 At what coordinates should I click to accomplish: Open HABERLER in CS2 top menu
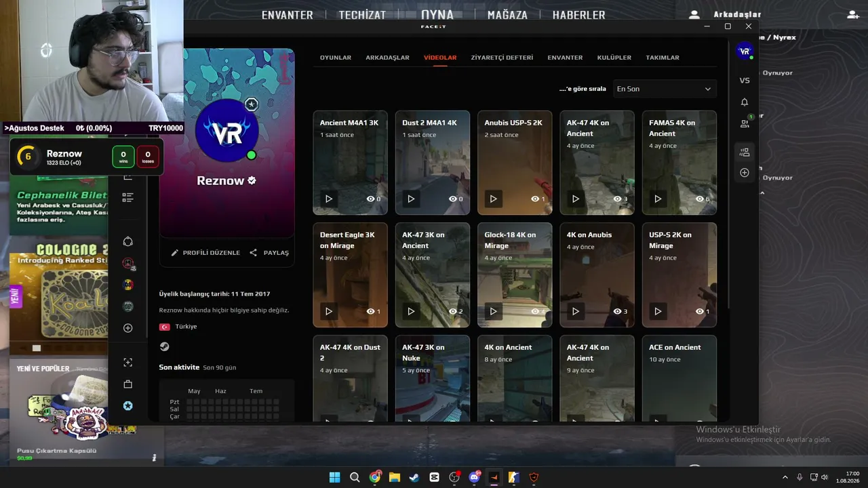click(x=578, y=15)
